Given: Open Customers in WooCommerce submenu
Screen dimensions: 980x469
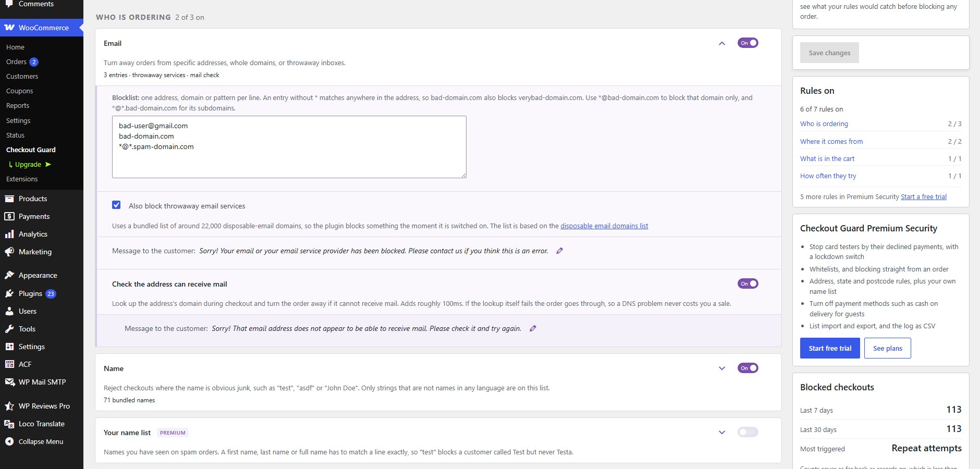Looking at the screenshot, I should (x=22, y=76).
